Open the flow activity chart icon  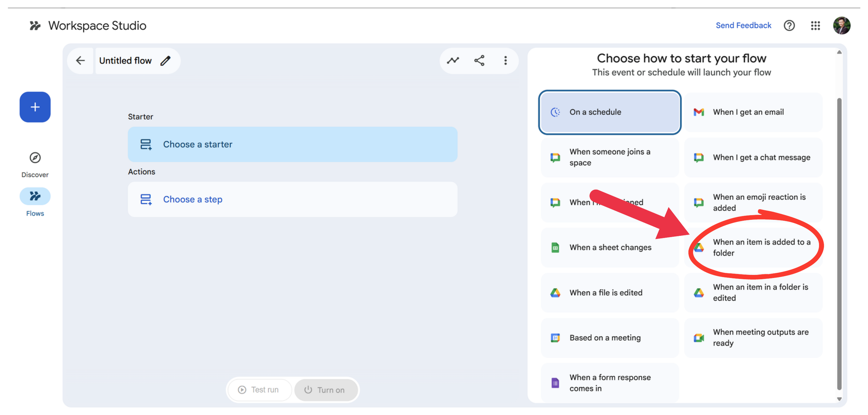(453, 61)
